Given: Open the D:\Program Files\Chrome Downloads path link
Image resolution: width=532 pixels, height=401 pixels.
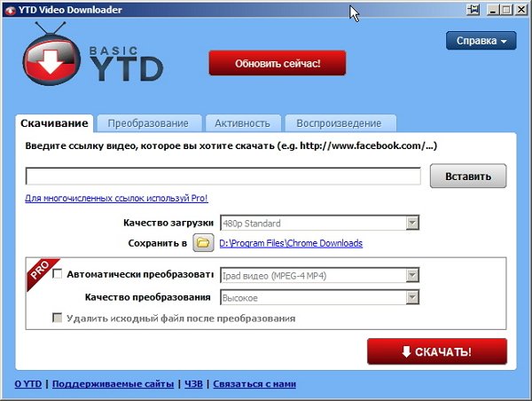Looking at the screenshot, I should point(291,243).
